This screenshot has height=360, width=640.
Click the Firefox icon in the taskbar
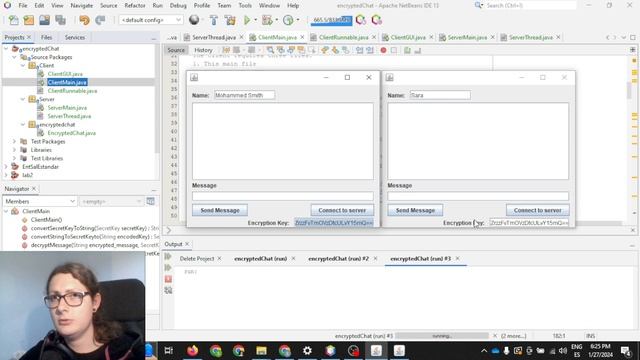point(193,351)
